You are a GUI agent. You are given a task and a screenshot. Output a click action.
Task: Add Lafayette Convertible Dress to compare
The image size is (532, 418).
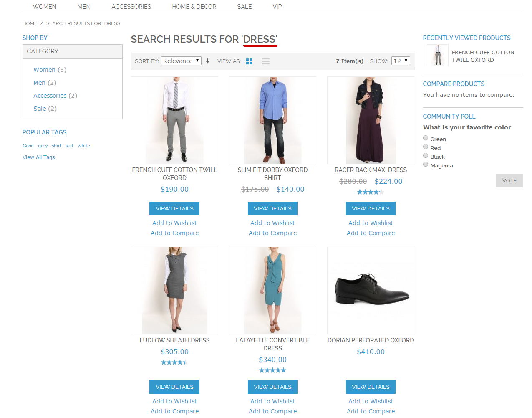272,411
